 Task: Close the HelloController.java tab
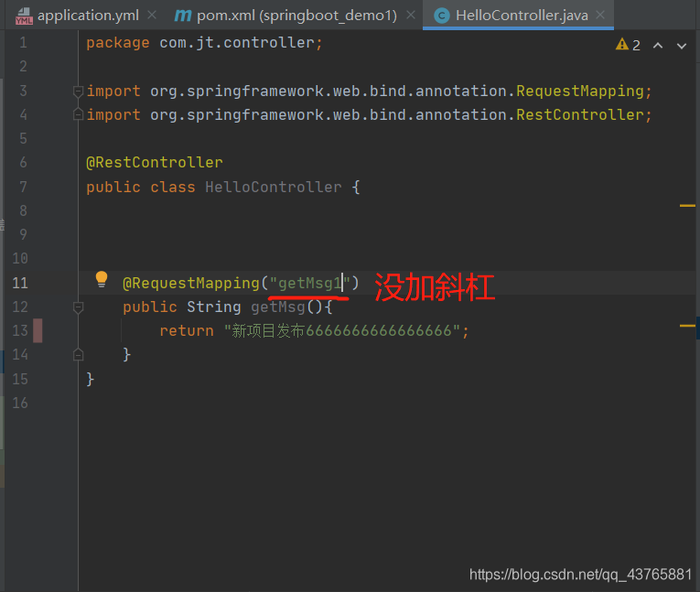(x=600, y=16)
